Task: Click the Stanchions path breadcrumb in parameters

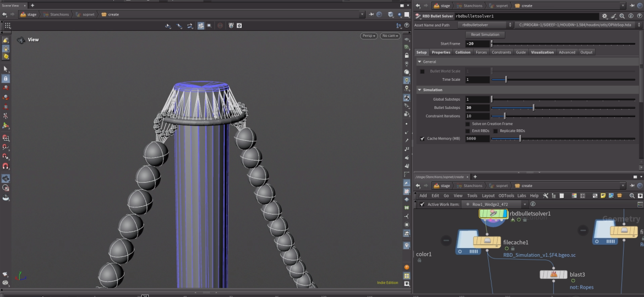Action: 472,5
